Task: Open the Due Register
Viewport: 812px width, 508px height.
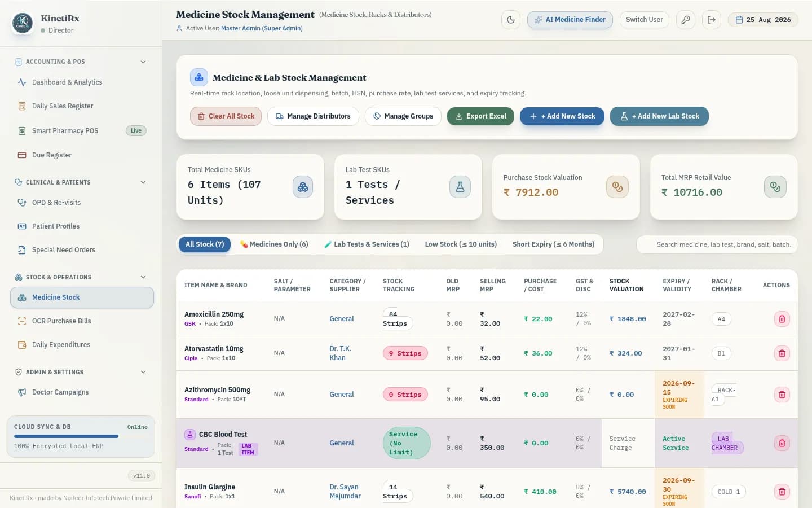Action: [82, 155]
